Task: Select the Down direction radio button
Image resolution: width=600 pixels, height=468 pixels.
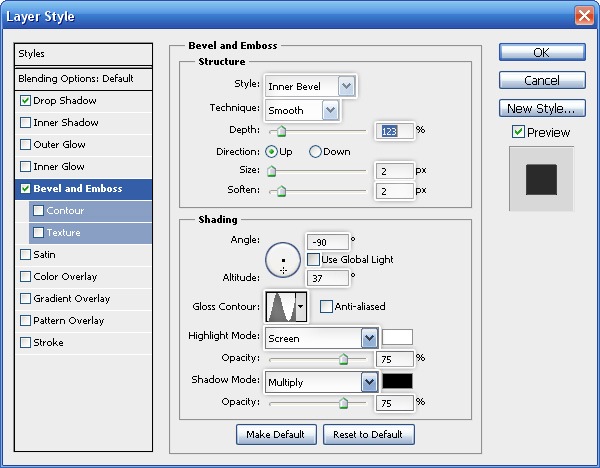Action: coord(315,152)
